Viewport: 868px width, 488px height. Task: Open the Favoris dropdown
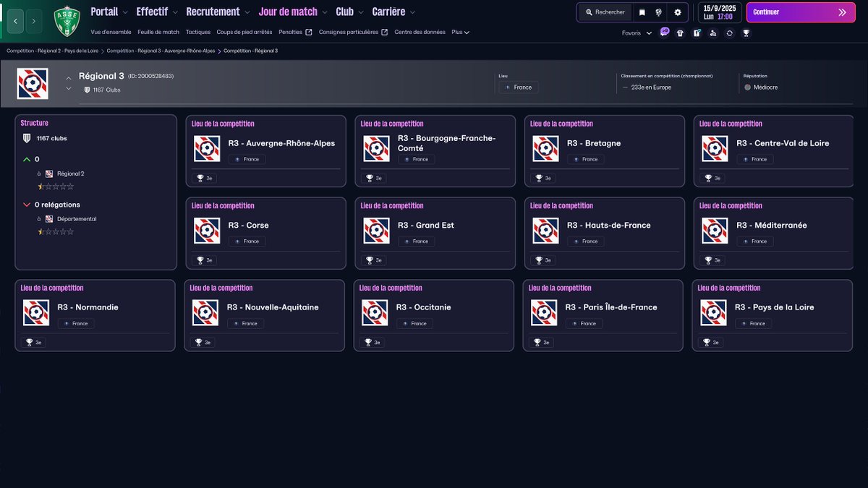pos(637,33)
